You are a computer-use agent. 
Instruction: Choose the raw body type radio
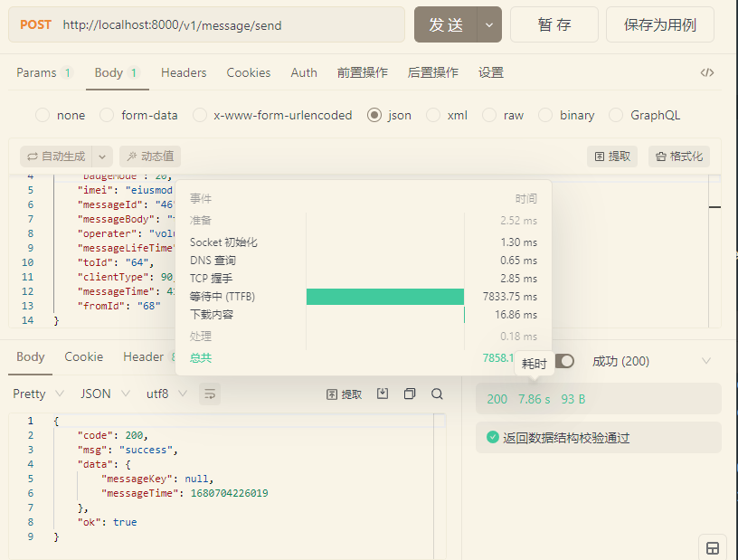click(489, 115)
